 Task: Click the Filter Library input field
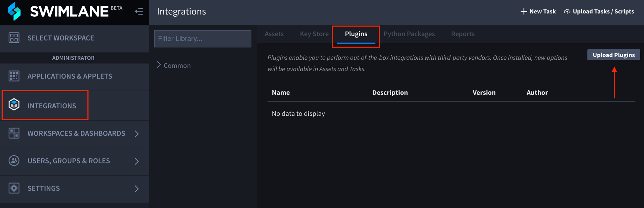[203, 39]
